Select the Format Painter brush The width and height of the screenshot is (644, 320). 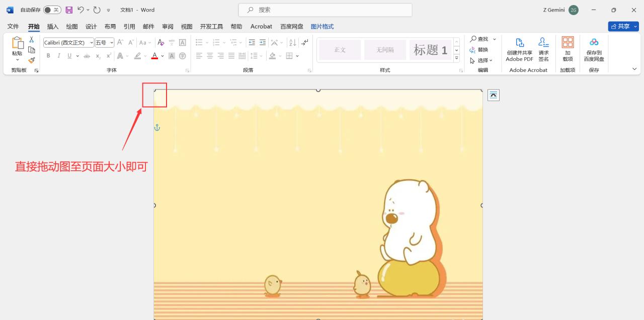[31, 60]
